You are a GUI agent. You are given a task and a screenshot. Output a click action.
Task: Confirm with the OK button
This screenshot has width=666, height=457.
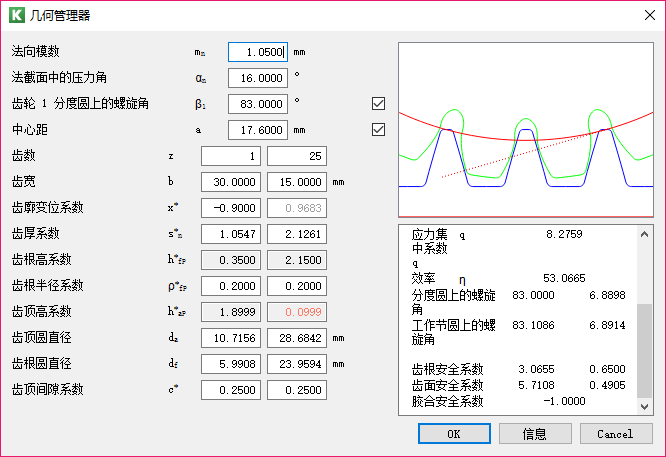[x=454, y=434]
